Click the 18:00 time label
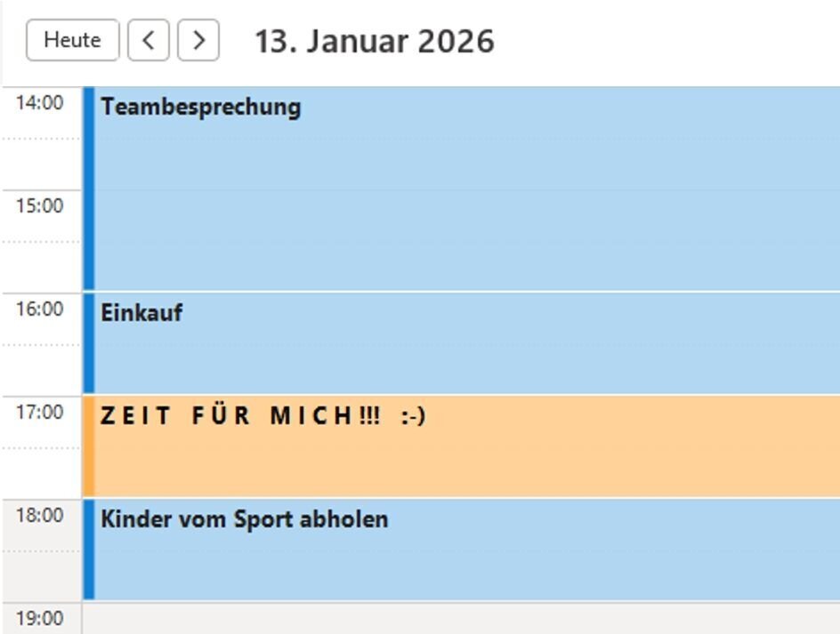840x634 pixels. (x=40, y=516)
